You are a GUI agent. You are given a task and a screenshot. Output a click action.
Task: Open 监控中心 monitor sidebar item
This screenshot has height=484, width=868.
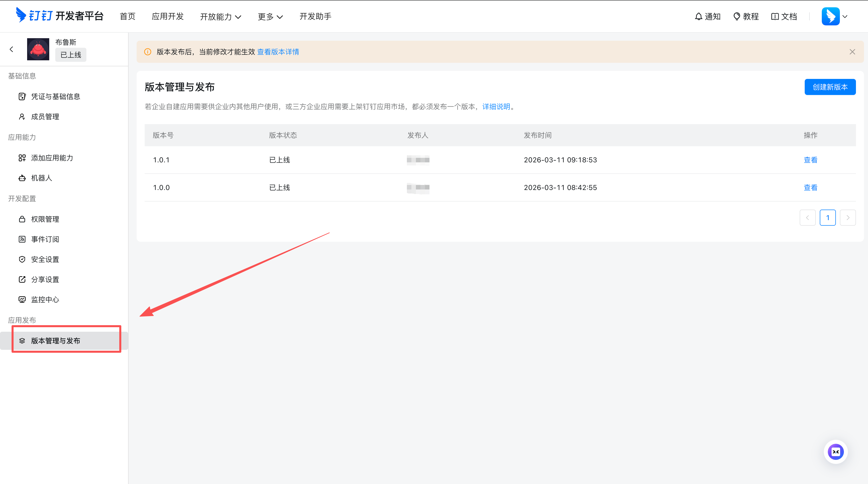(x=45, y=300)
